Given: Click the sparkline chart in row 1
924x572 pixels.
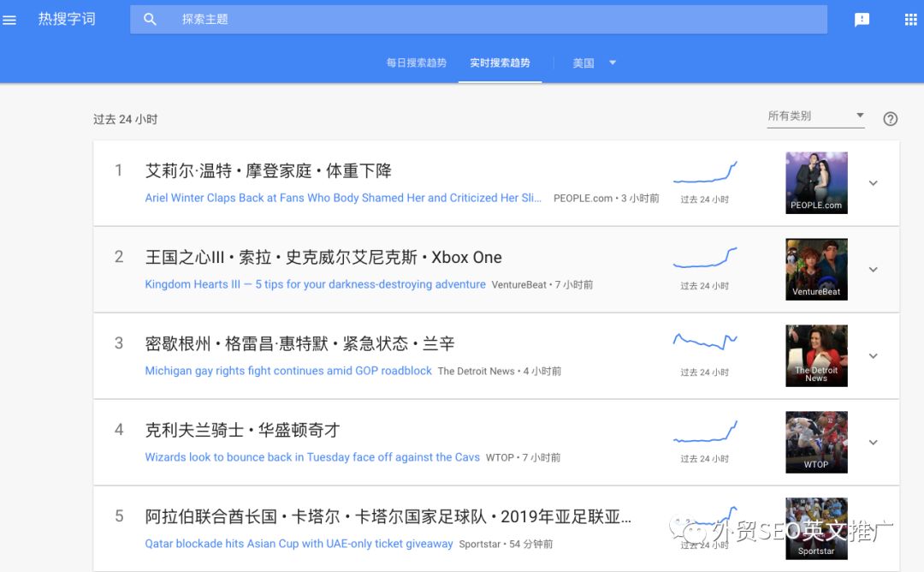Looking at the screenshot, I should pos(705,171).
